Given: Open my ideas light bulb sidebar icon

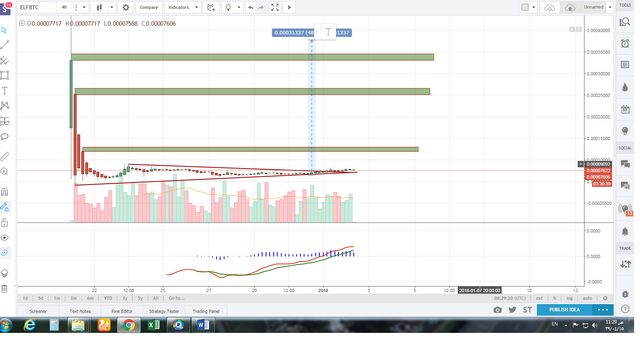Looking at the screenshot, I should (x=625, y=131).
